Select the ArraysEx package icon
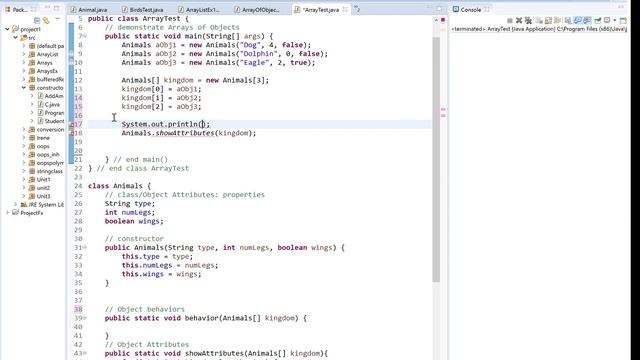This screenshot has height=360, width=640. [32, 71]
